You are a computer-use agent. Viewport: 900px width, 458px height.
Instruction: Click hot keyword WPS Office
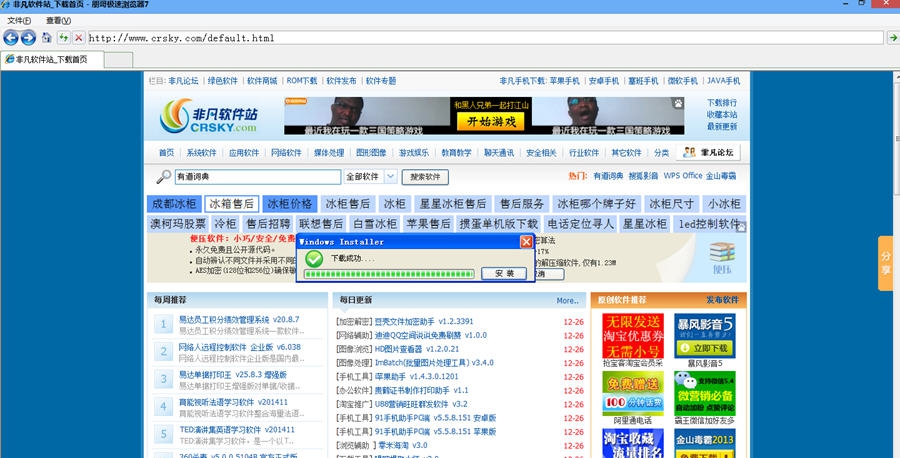(682, 176)
